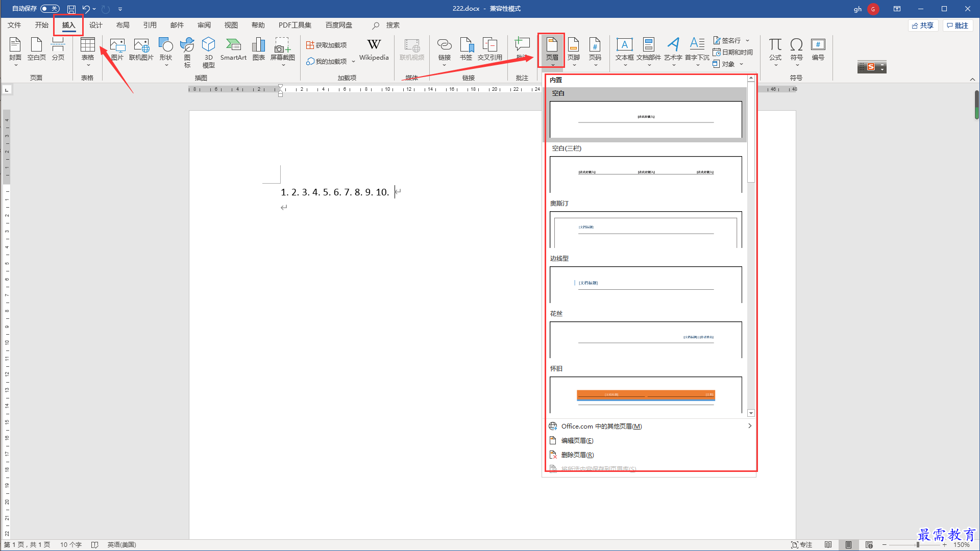Switch to the 设计 ribbon tab
The height and width of the screenshot is (551, 980).
(95, 25)
